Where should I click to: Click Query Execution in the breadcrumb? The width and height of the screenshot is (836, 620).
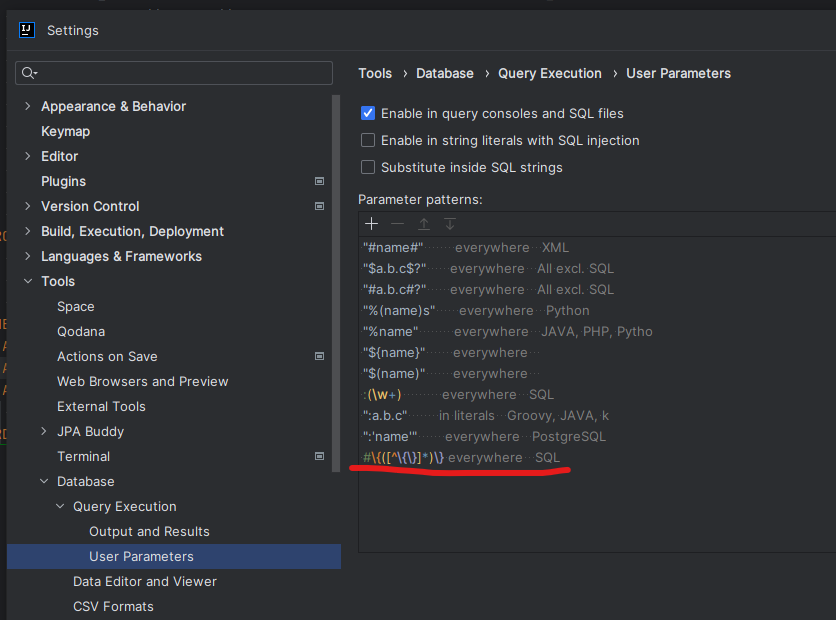(550, 73)
